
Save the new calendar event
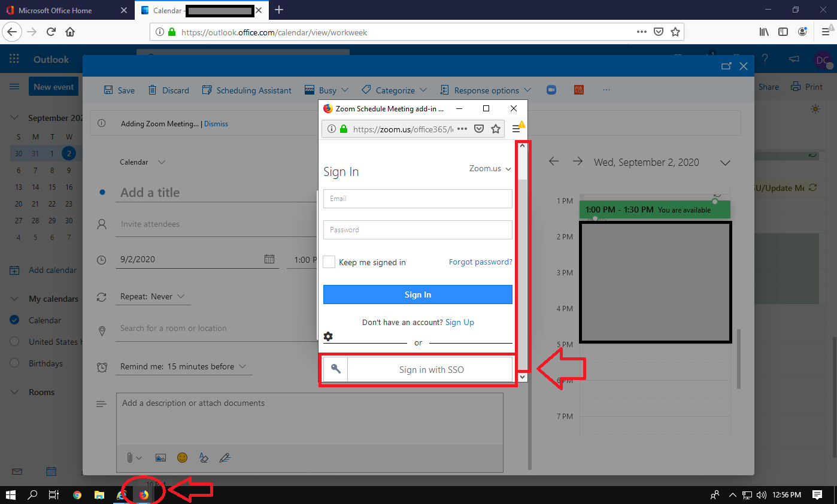(119, 90)
